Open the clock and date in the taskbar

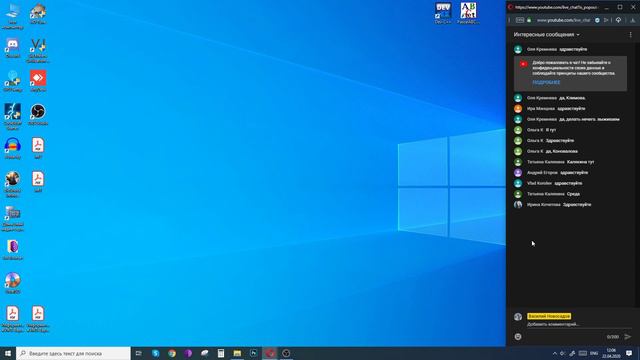(x=611, y=353)
